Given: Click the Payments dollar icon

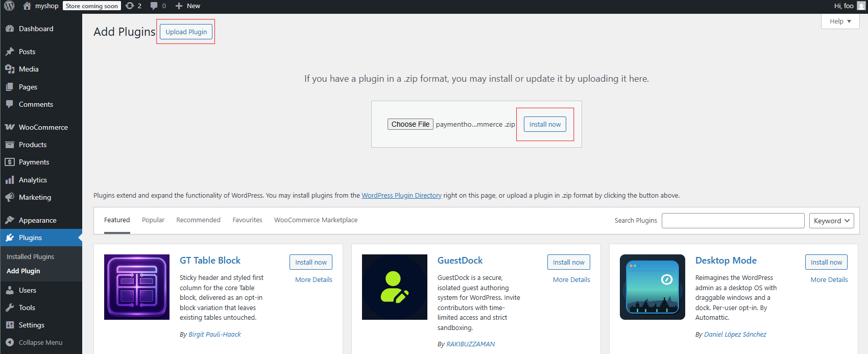Looking at the screenshot, I should point(10,162).
